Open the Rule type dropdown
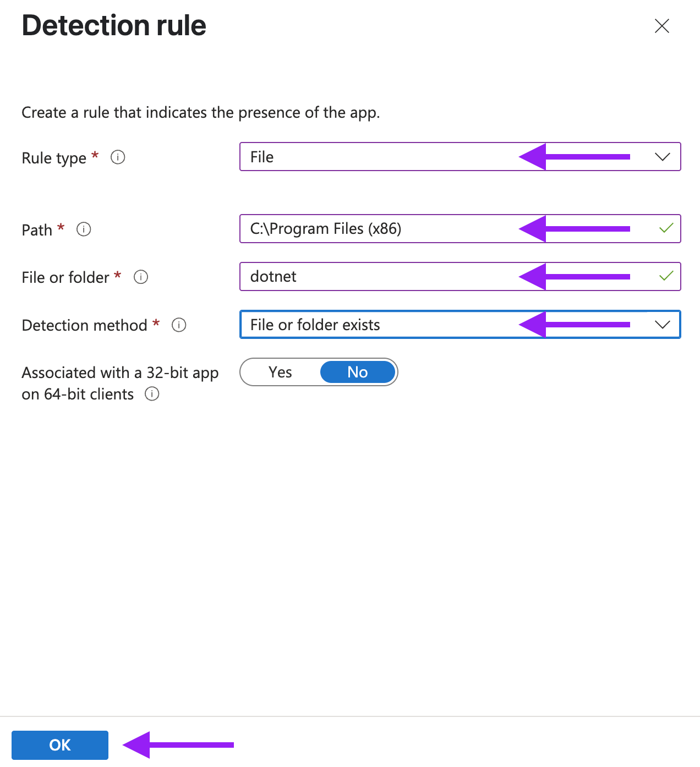Screen dimensions: 700x767 coord(460,157)
